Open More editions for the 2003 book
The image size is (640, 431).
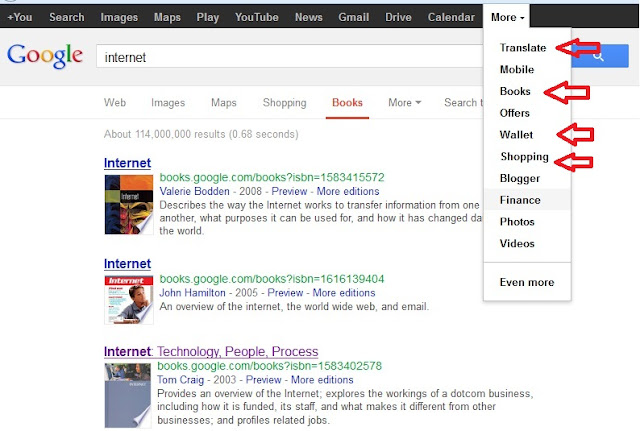pos(322,380)
